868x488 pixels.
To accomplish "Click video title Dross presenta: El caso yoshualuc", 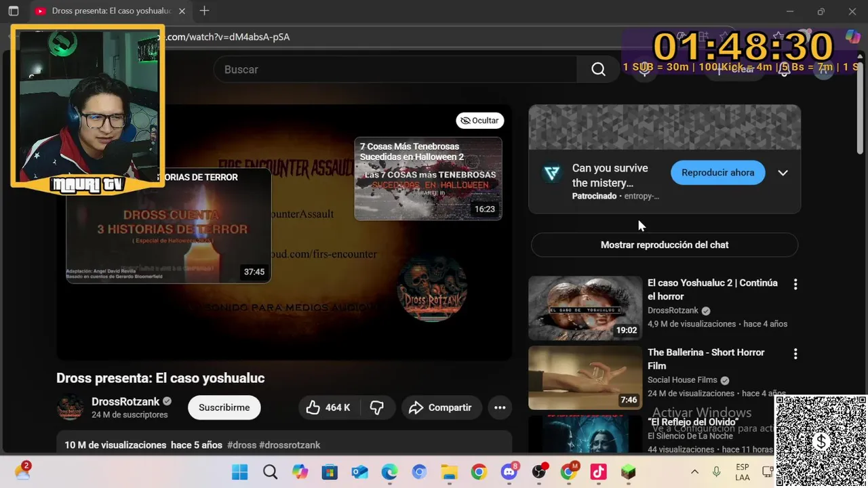I will click(160, 378).
